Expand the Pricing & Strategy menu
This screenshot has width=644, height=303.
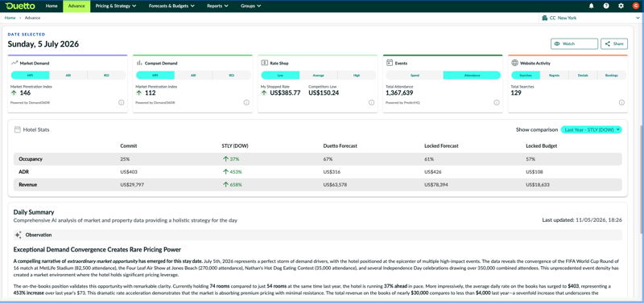[x=116, y=6]
